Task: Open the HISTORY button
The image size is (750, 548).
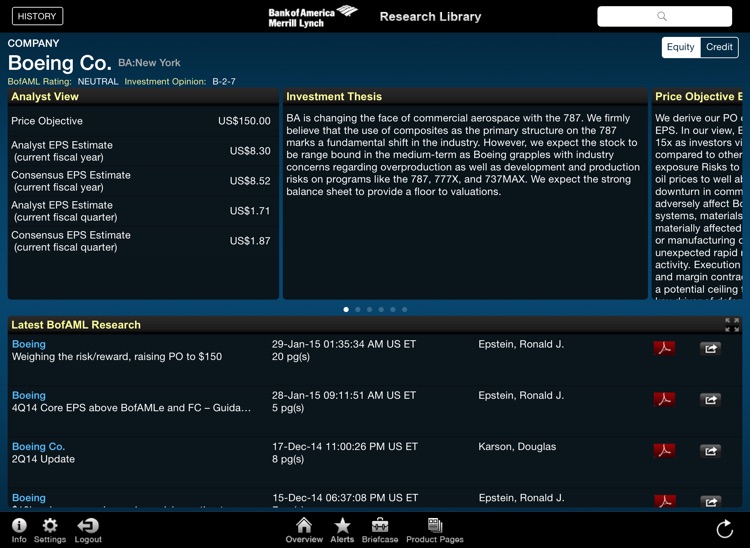Action: pos(37,16)
